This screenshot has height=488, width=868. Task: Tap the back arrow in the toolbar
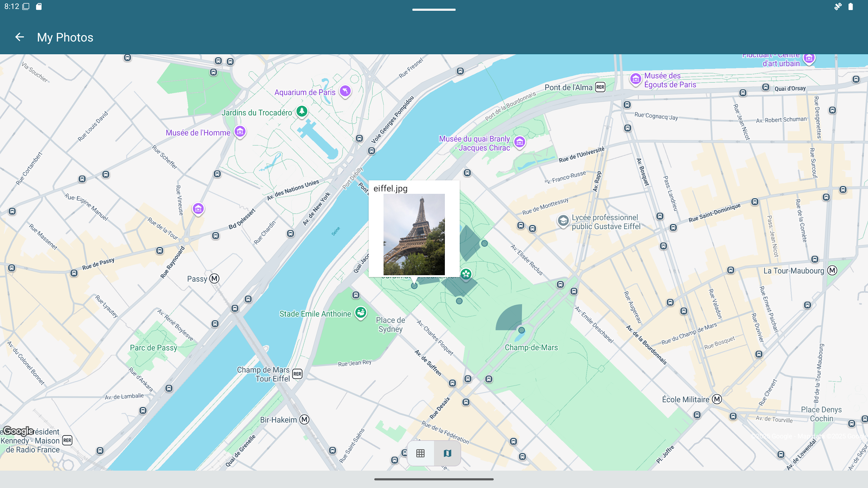(x=20, y=37)
